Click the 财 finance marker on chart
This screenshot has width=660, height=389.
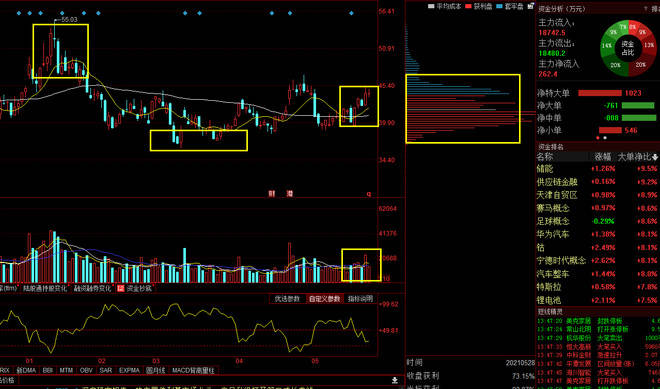click(x=272, y=194)
